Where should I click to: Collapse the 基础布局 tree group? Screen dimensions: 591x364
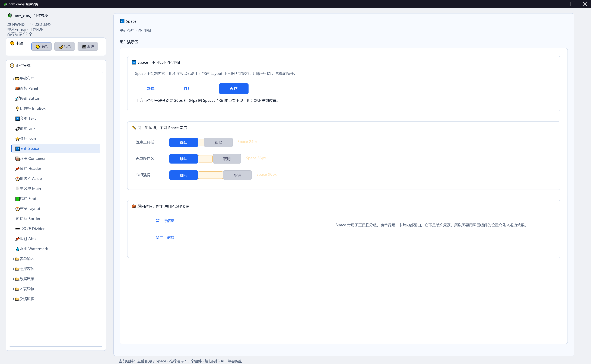click(x=14, y=78)
